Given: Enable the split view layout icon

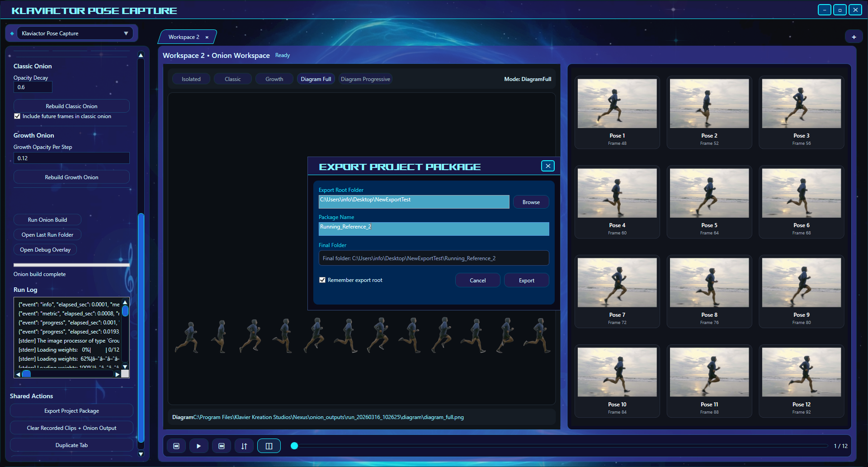Looking at the screenshot, I should pyautogui.click(x=269, y=446).
